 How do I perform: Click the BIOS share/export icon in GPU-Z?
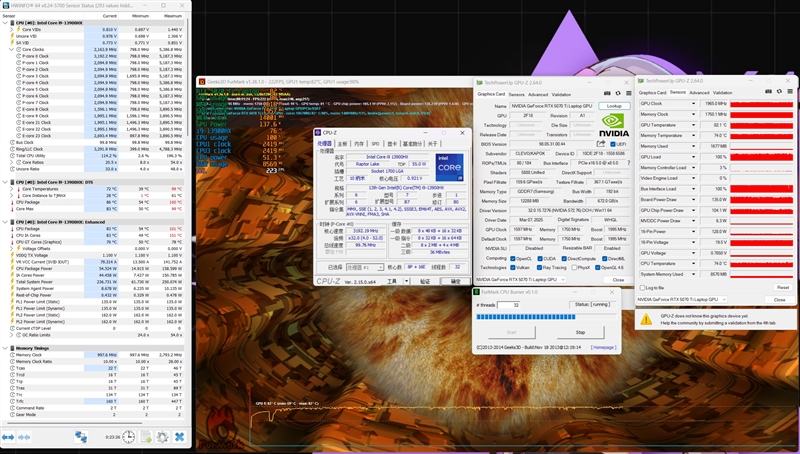coord(601,144)
